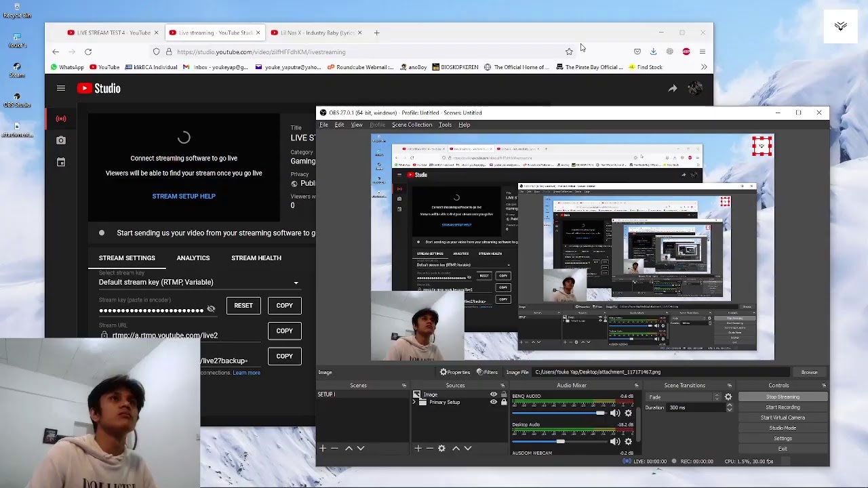Screen dimensions: 868x488
Task: Open the OBS Tools menu
Action: click(x=445, y=125)
